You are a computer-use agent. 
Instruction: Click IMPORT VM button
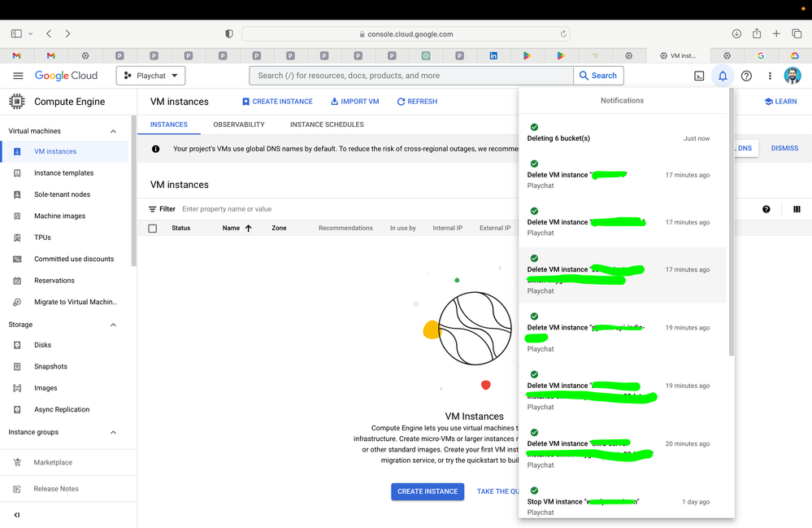(x=354, y=102)
